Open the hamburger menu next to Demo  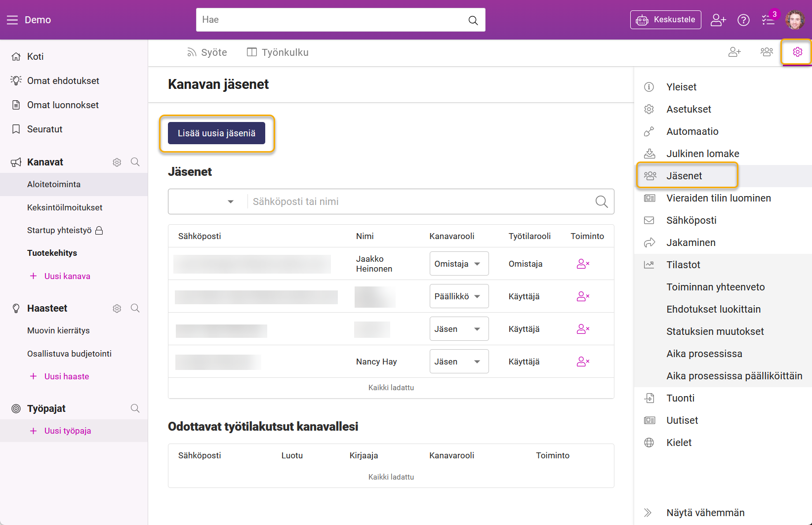tap(12, 20)
